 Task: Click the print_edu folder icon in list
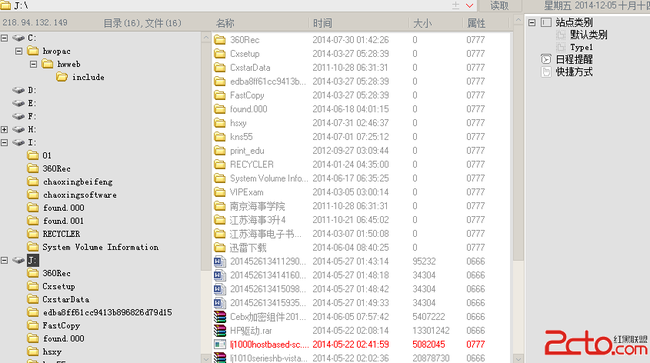[220, 150]
